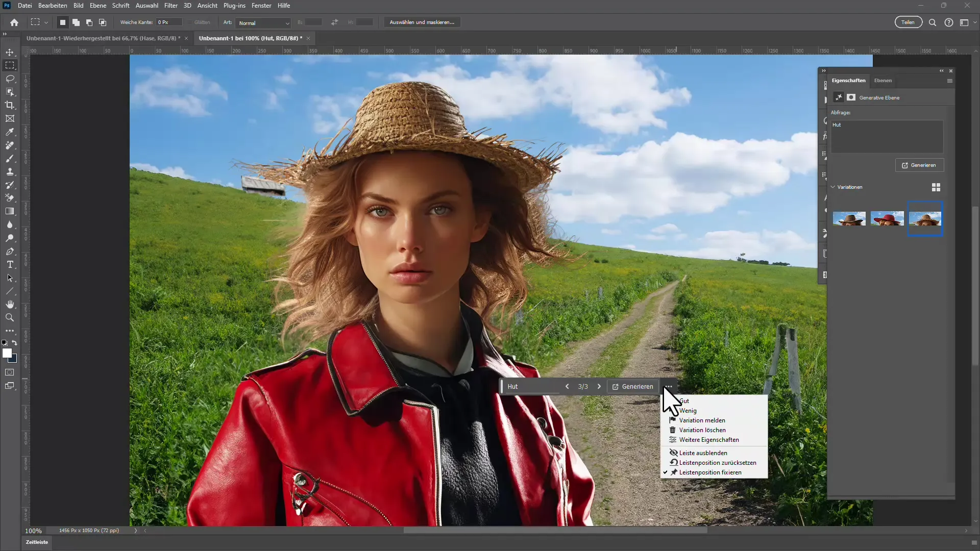Viewport: 980px width, 551px height.
Task: Open the help question mark icon
Action: tap(949, 22)
